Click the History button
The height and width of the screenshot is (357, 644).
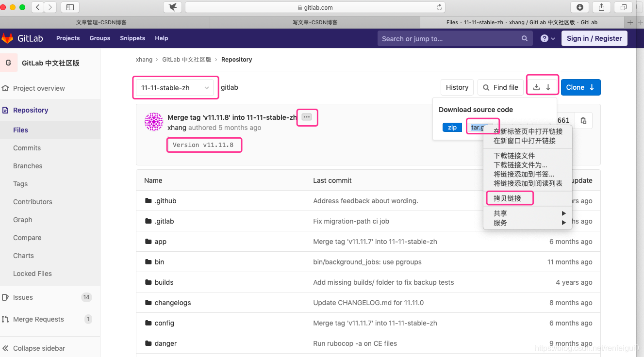coord(457,87)
